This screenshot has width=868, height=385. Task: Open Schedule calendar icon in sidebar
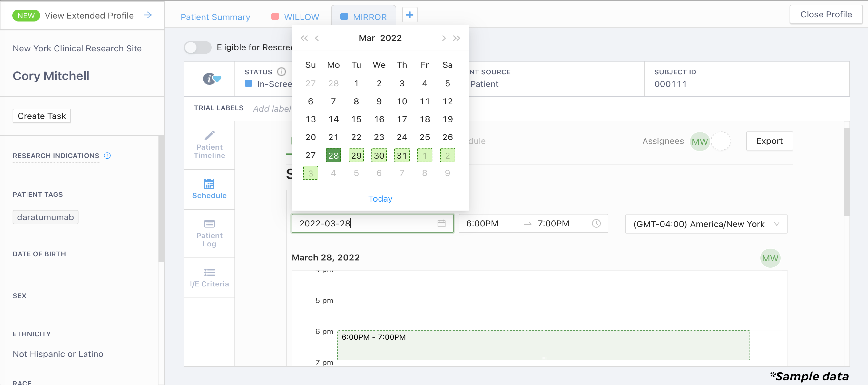point(209,184)
